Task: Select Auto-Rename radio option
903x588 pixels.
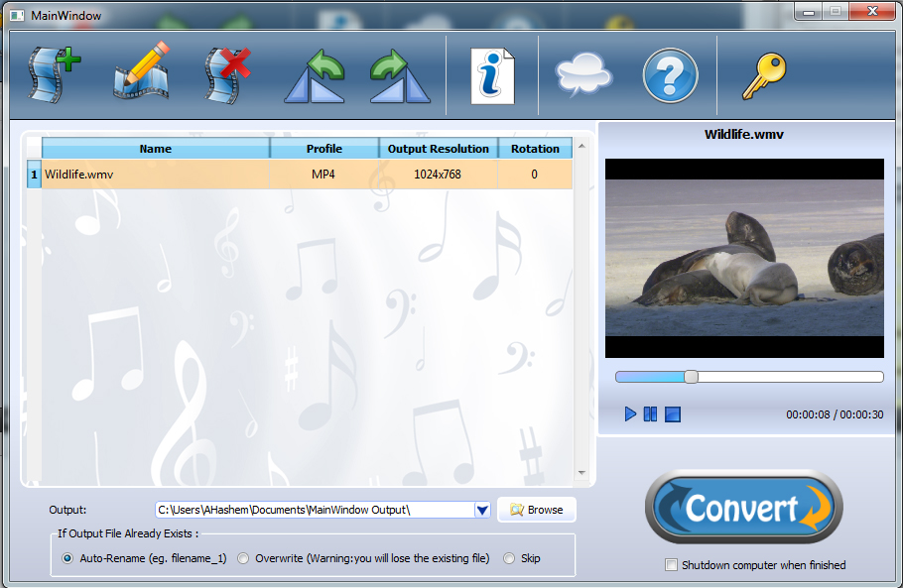Action: [67, 558]
